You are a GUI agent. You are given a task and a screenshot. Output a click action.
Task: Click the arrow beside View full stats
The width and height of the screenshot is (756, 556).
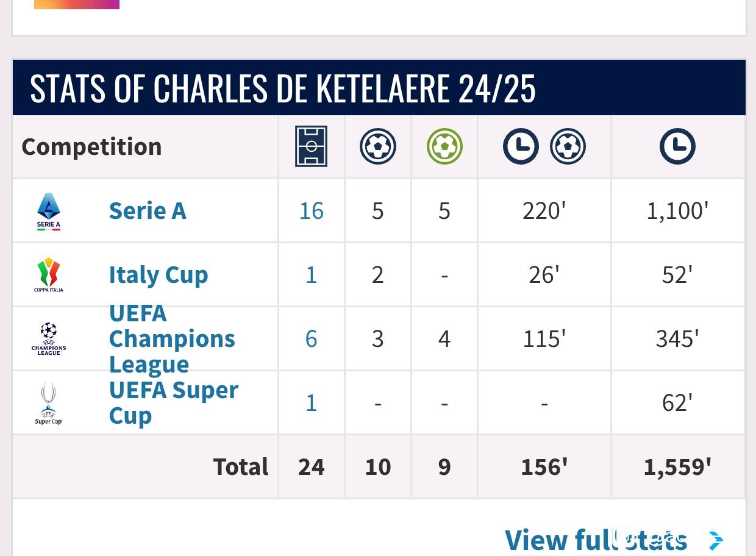click(716, 540)
